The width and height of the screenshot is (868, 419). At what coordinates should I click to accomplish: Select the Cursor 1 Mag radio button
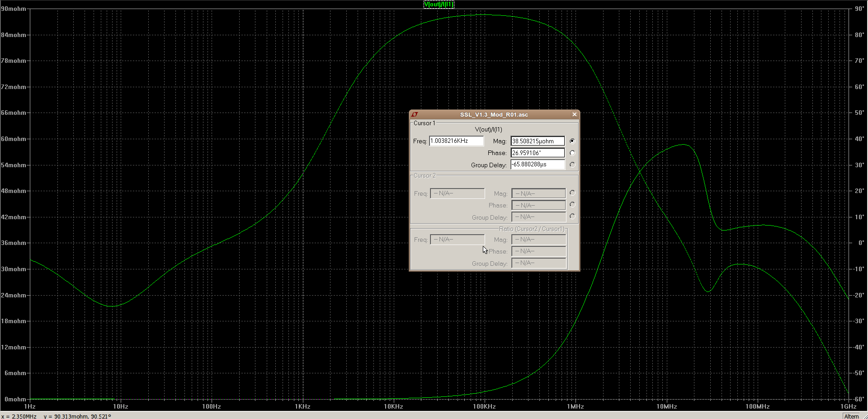[572, 141]
